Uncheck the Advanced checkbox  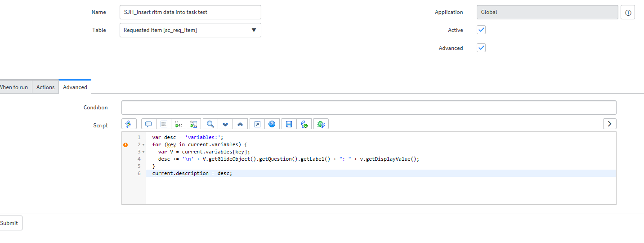(x=481, y=48)
